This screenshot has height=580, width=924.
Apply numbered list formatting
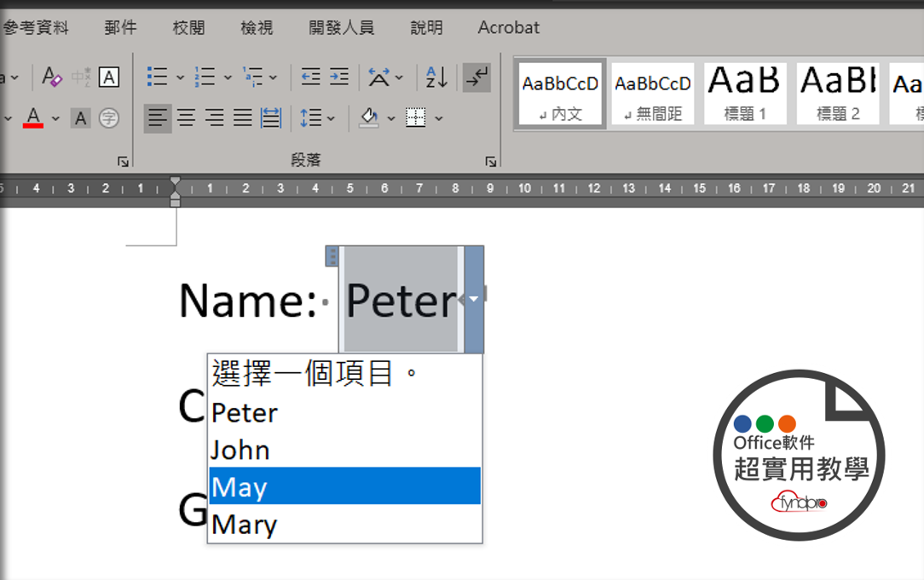[x=205, y=78]
